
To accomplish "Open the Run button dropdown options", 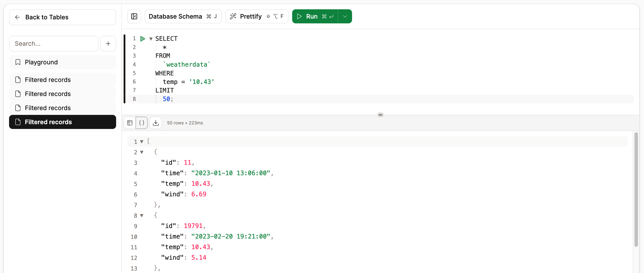I will click(x=345, y=16).
